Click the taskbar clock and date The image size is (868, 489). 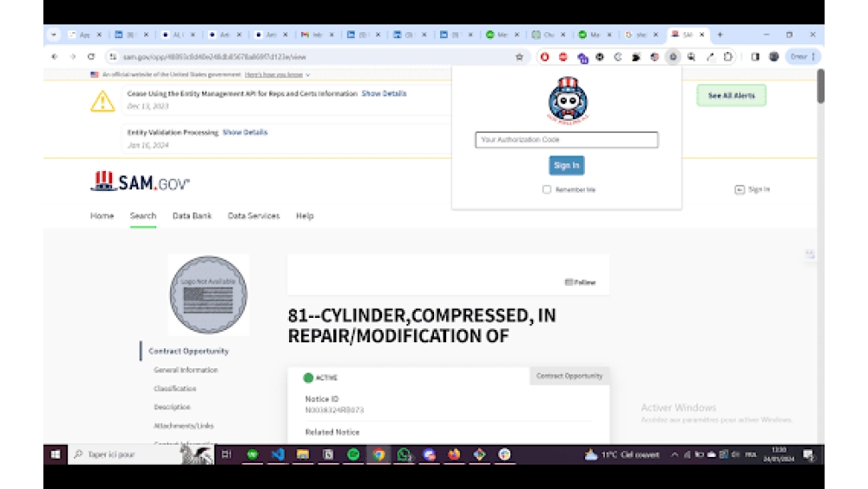[x=779, y=454]
